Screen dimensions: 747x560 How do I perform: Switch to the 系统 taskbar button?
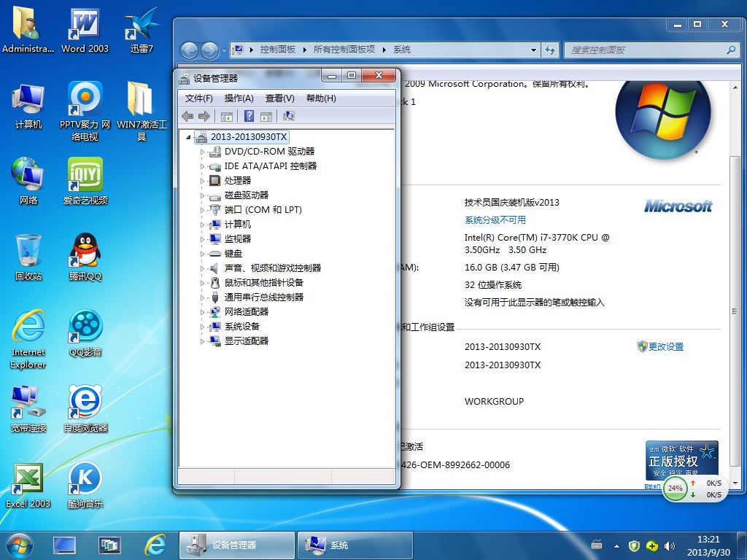[355, 545]
